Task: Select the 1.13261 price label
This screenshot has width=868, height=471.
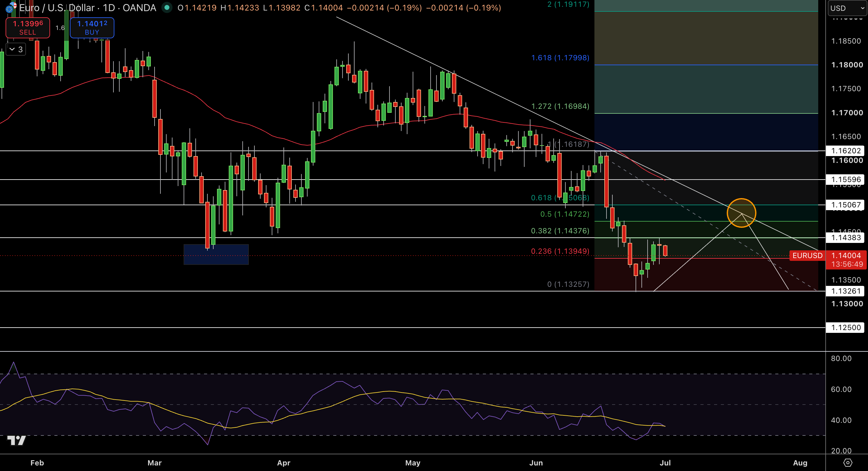Action: [x=845, y=291]
